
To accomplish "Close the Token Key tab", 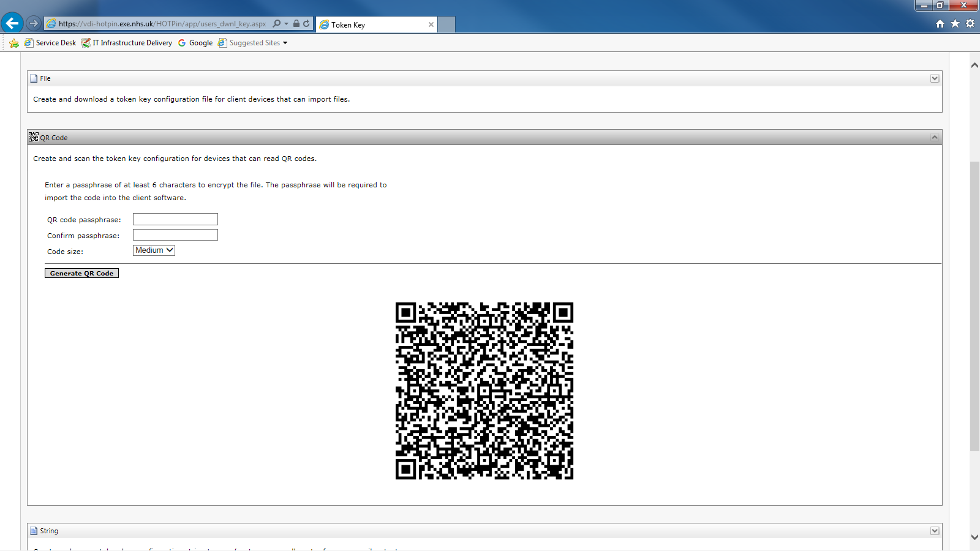I will click(x=431, y=24).
